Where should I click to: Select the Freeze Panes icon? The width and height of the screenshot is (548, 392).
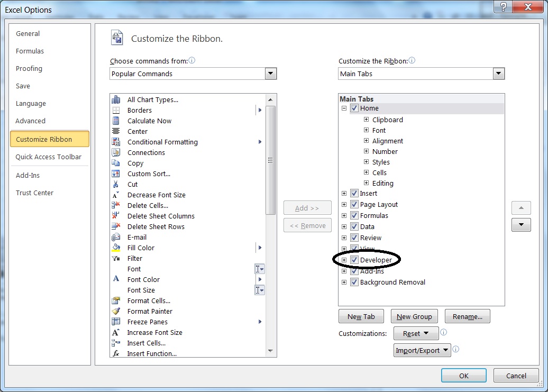click(116, 322)
